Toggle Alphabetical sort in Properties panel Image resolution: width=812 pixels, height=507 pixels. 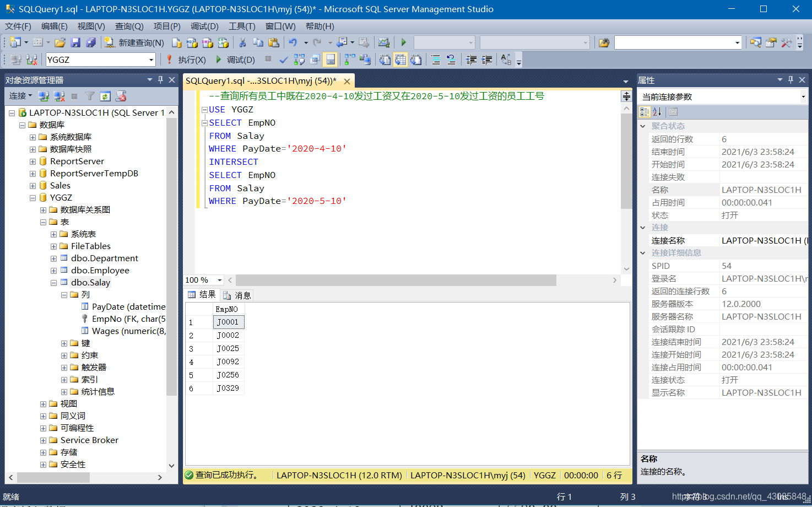pos(657,112)
